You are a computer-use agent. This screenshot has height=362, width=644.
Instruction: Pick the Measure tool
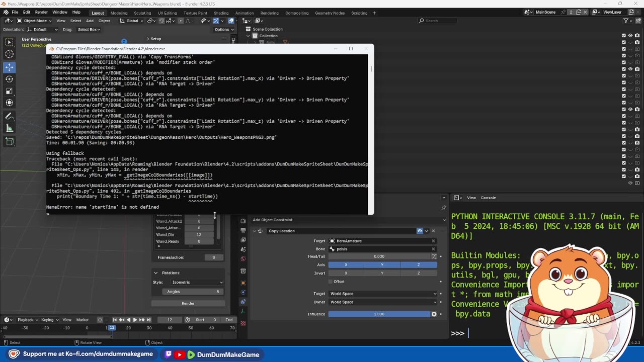pyautogui.click(x=10, y=128)
